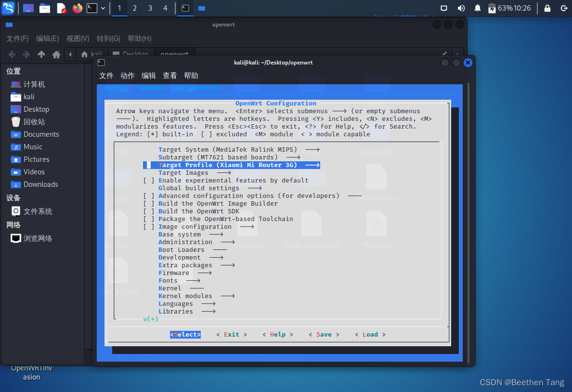Viewport: 572px width, 392px height.
Task: Open the Kali dragon applications menu
Action: 8,8
